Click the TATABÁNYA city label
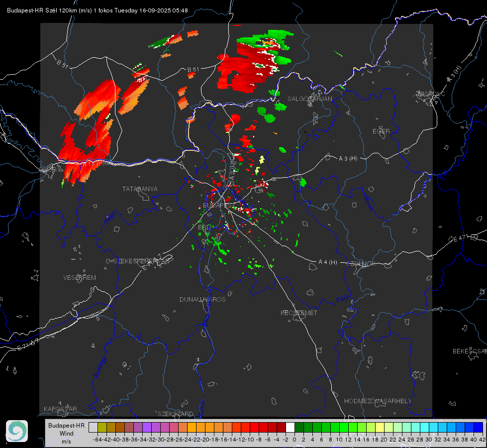 (140, 189)
